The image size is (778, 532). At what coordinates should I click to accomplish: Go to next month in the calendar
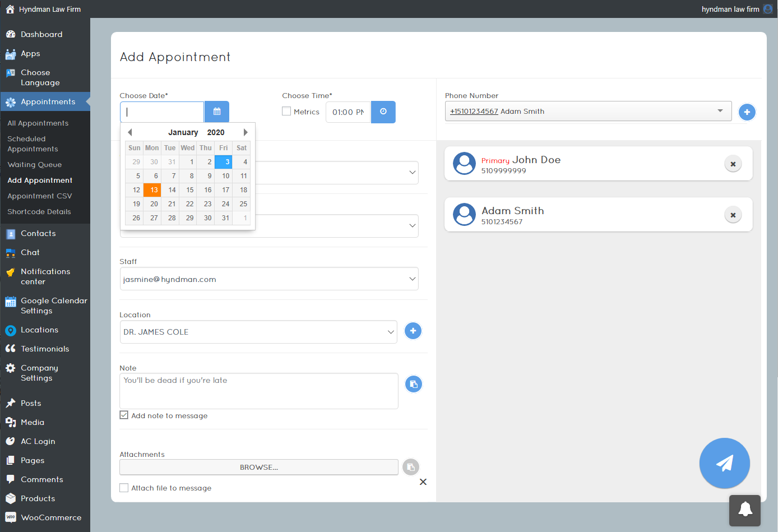245,132
